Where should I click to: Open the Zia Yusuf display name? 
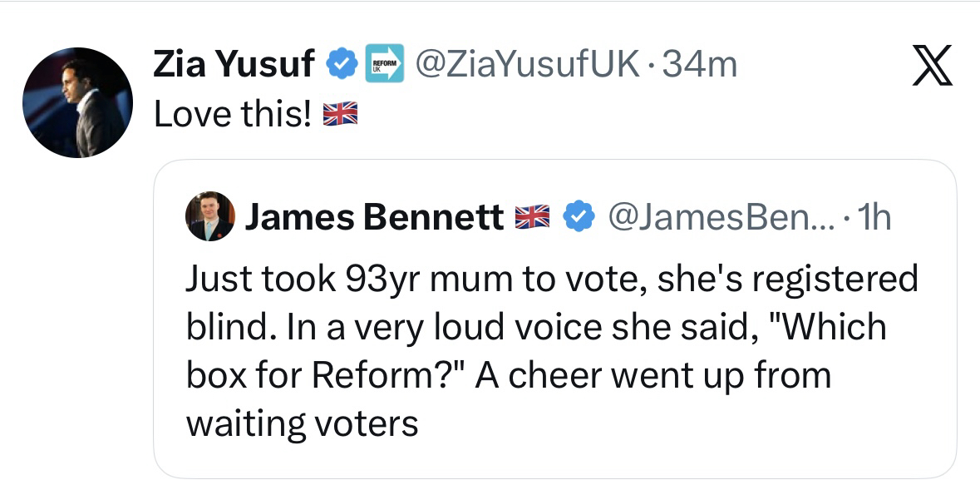(234, 64)
